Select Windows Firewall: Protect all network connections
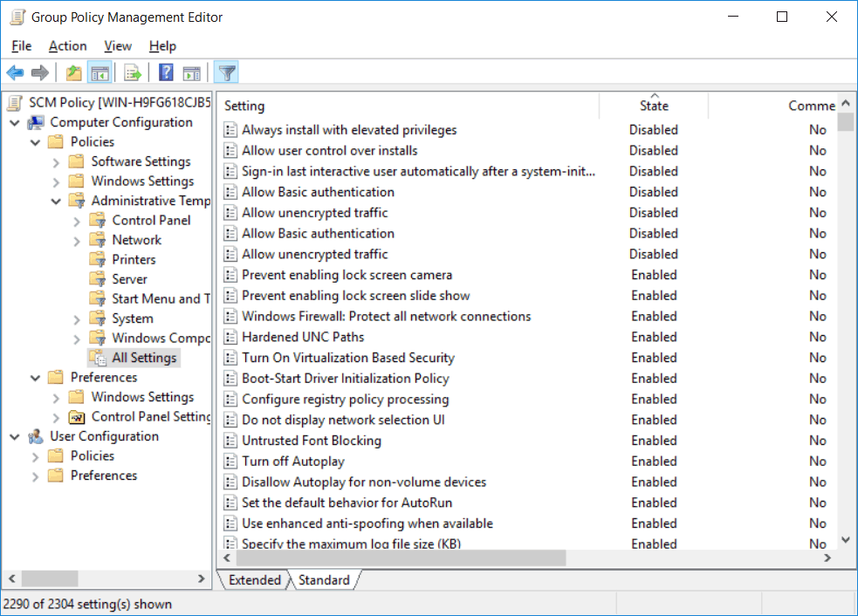The height and width of the screenshot is (616, 858). [x=387, y=316]
